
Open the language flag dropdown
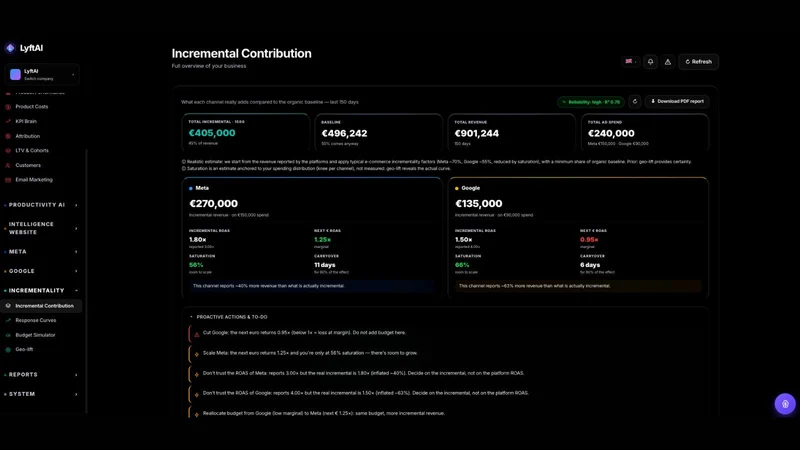pos(631,62)
